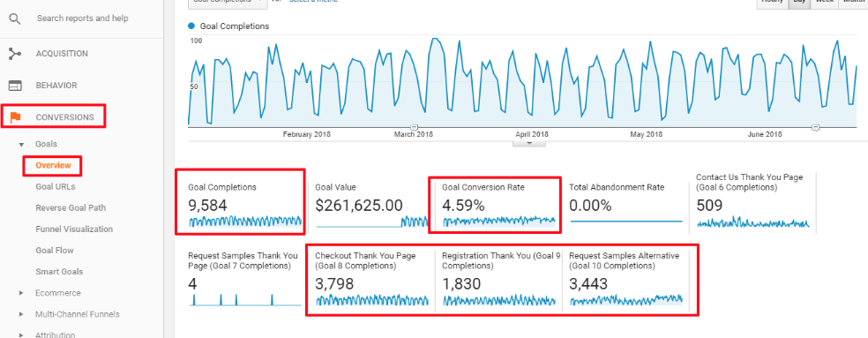The height and width of the screenshot is (338, 868).
Task: Open Acquisition via its branching arrows icon
Action: click(15, 54)
